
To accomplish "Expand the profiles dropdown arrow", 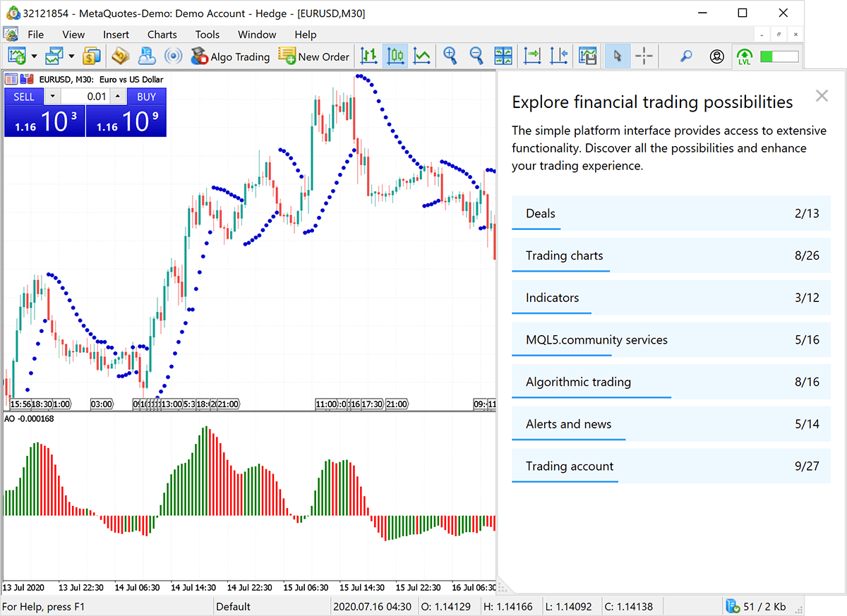I will coord(71,56).
